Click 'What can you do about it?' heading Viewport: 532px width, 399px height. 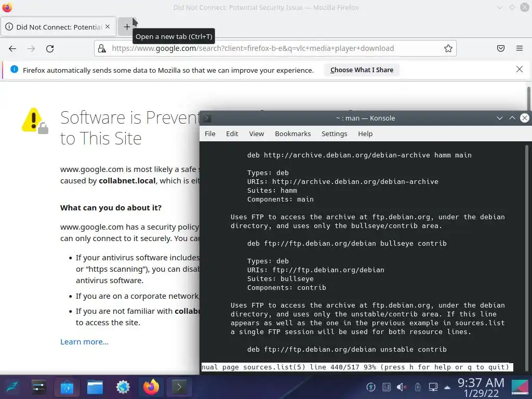tap(111, 208)
